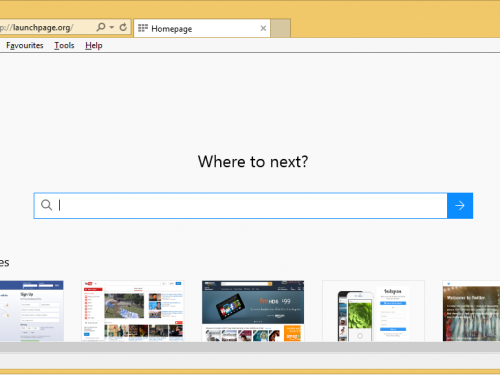Screen dimensions: 500x375
Task: Open the Help menu
Action: 94,45
